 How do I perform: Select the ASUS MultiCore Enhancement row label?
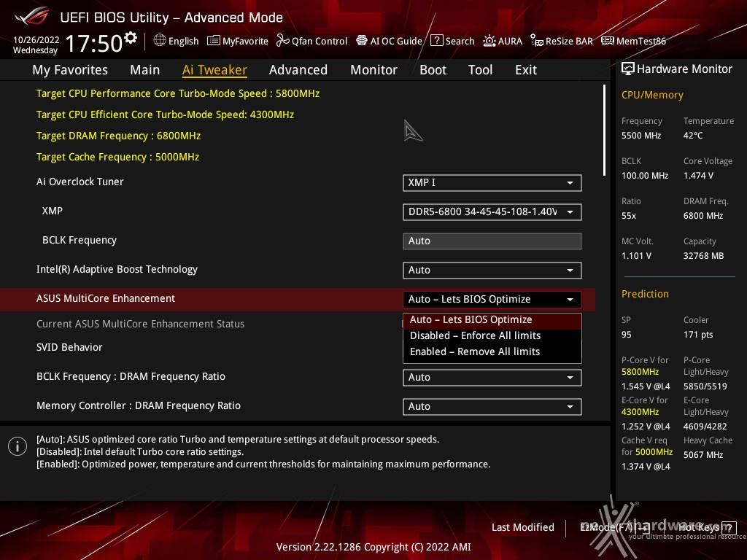pos(106,298)
